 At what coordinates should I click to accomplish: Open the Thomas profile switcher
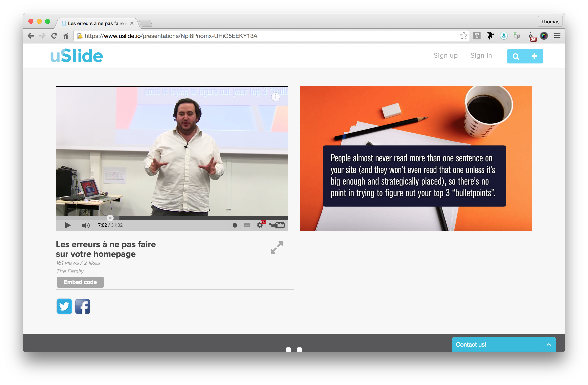click(x=550, y=22)
